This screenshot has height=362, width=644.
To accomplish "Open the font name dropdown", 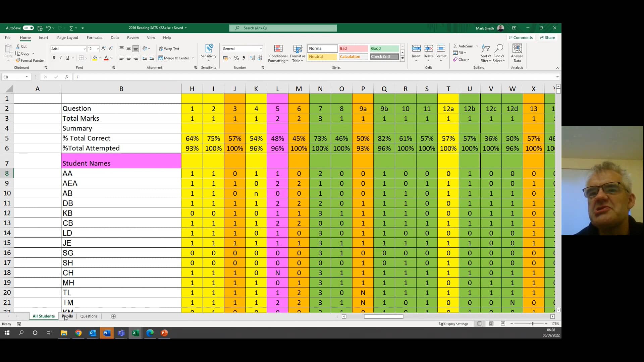I will [85, 49].
